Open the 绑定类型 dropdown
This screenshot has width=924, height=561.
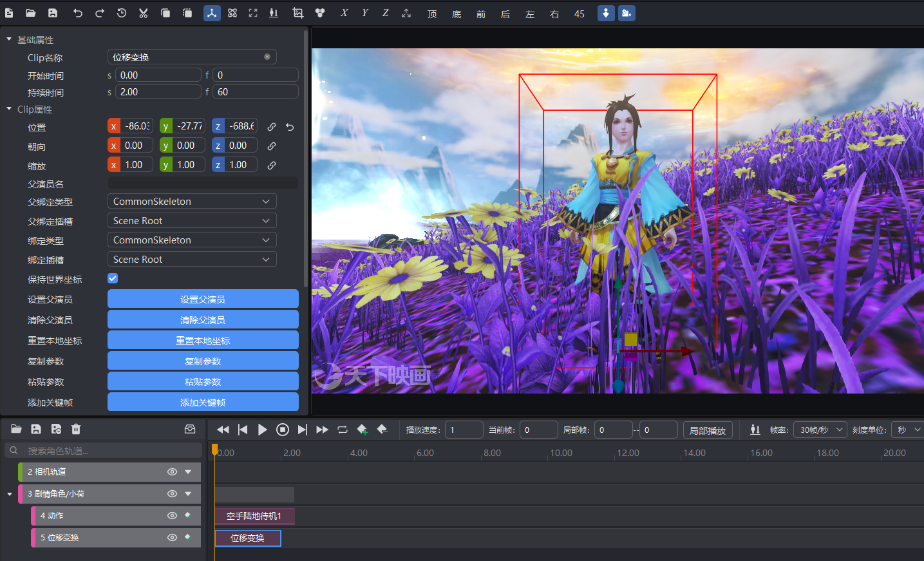click(x=192, y=240)
